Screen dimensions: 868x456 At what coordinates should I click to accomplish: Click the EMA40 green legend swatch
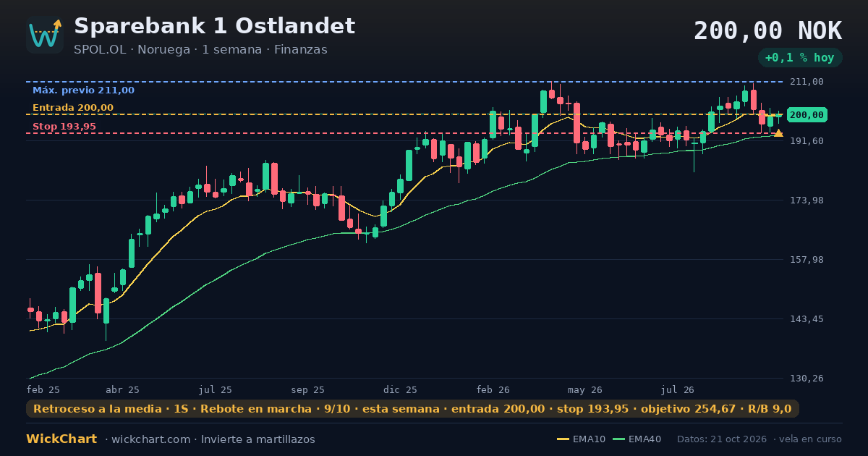click(x=618, y=439)
